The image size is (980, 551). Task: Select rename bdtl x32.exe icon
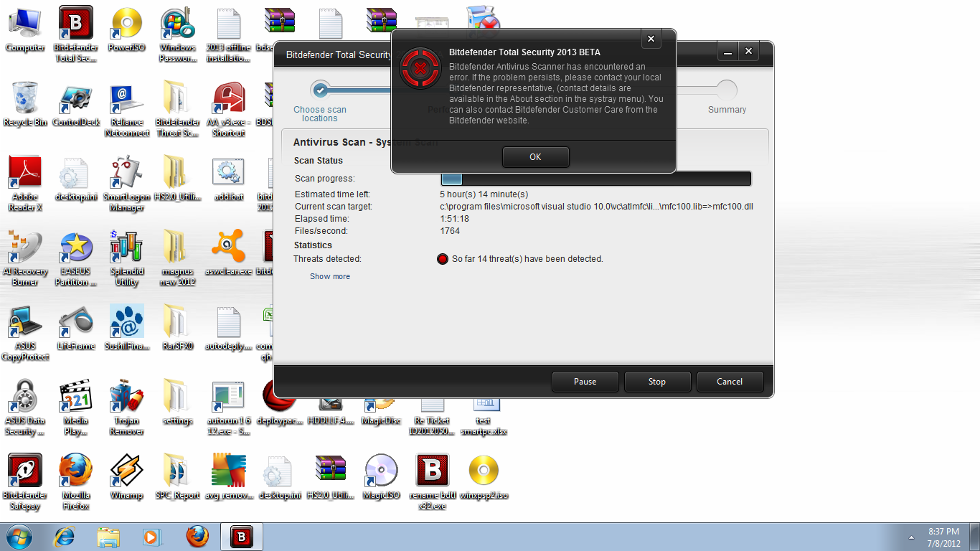click(432, 482)
